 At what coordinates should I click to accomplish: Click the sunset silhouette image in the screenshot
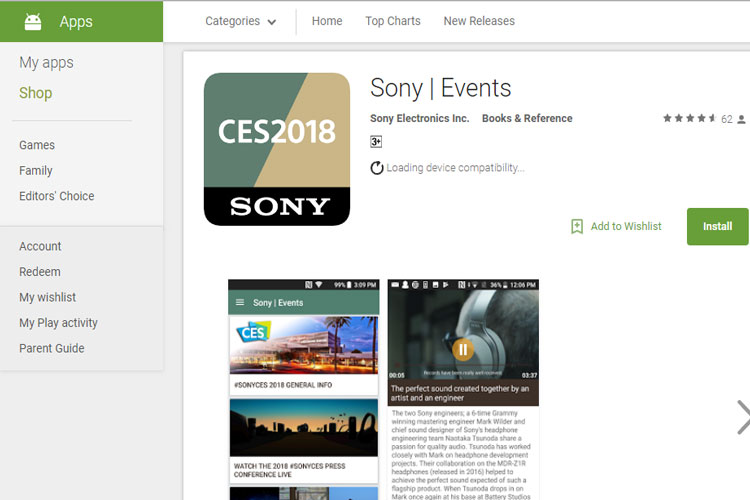(304, 427)
